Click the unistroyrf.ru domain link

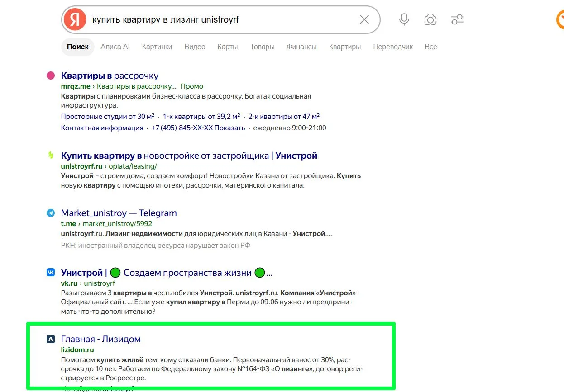(x=82, y=166)
